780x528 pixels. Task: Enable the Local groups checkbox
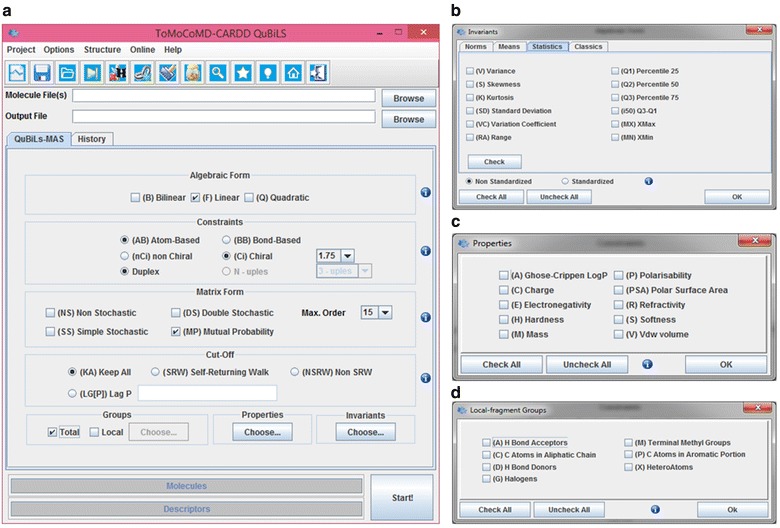point(94,432)
